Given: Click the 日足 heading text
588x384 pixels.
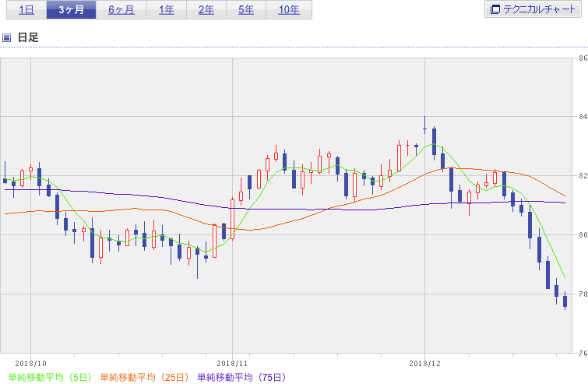Looking at the screenshot, I should tap(28, 37).
